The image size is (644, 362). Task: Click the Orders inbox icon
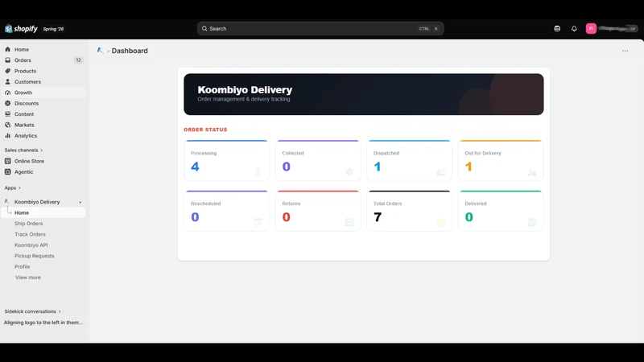click(x=7, y=60)
